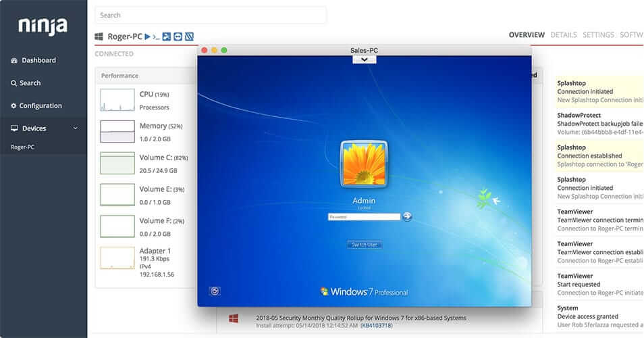Click TeamViewer Start requested entry
This screenshot has width=644, height=338.
tap(599, 284)
